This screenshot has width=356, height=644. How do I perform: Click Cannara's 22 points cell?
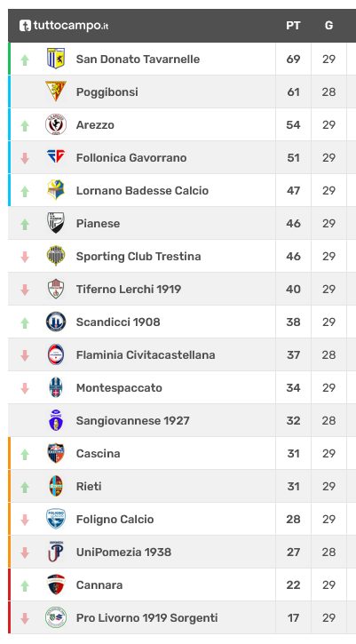[293, 584]
